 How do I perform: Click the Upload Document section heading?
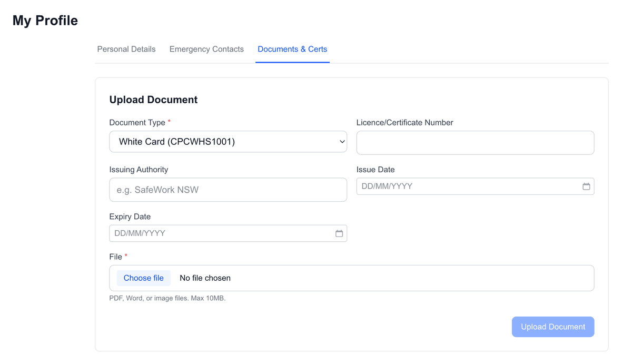[153, 100]
